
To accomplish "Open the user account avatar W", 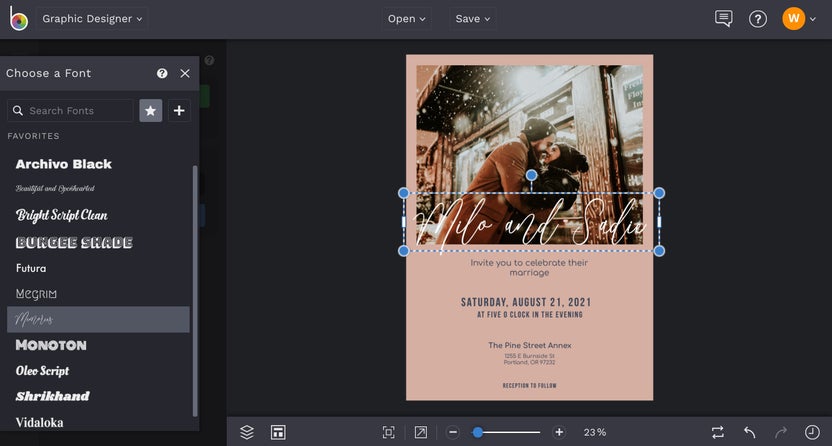I will pos(793,19).
